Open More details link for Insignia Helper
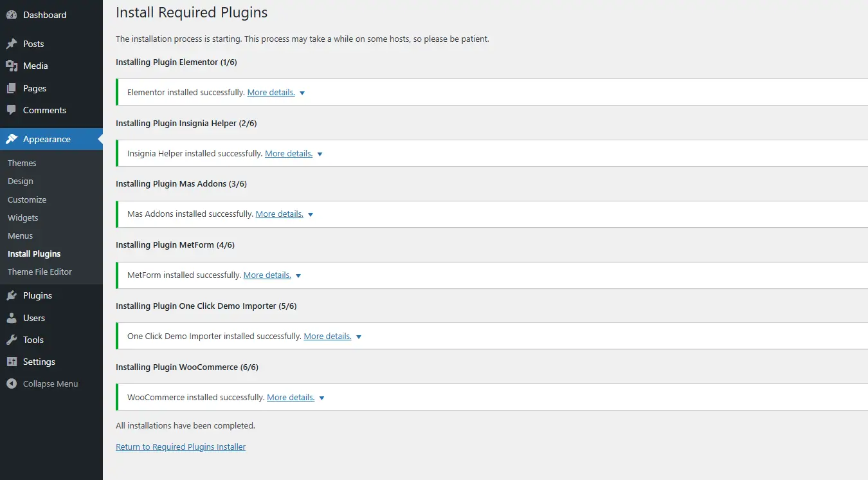Image resolution: width=868 pixels, height=480 pixels. coord(289,153)
